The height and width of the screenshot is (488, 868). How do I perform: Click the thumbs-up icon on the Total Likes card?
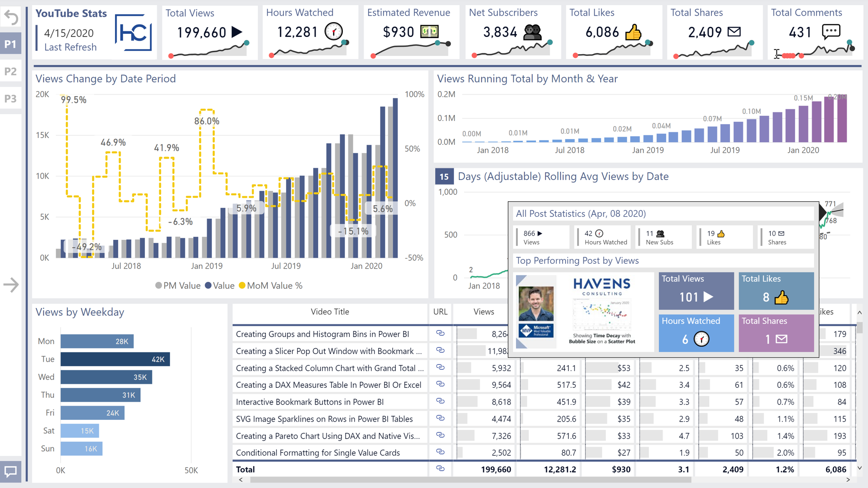(x=633, y=32)
